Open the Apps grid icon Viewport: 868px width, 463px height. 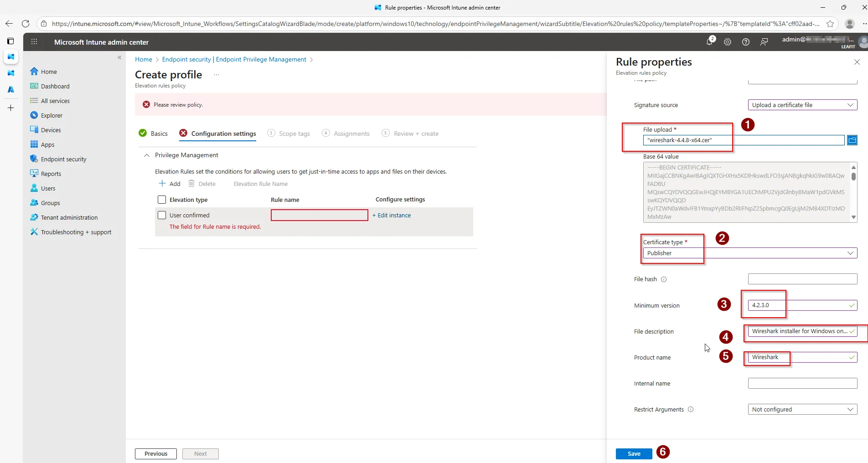[x=34, y=144]
